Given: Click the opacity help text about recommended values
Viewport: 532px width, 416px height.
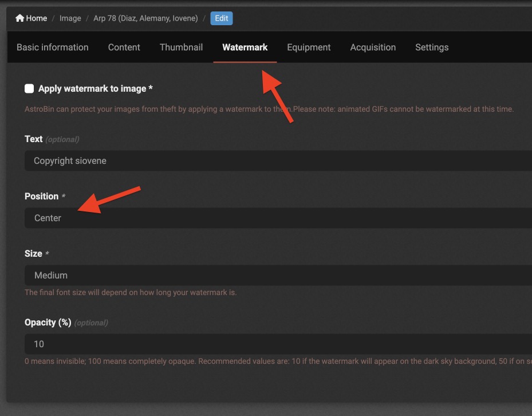Looking at the screenshot, I should tap(278, 362).
